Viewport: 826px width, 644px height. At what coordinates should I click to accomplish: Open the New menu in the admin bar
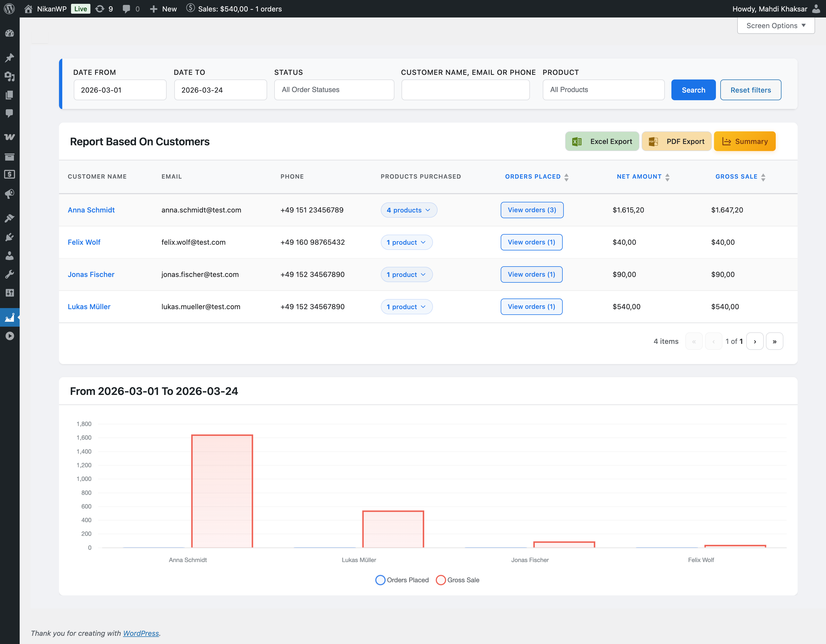tap(163, 9)
